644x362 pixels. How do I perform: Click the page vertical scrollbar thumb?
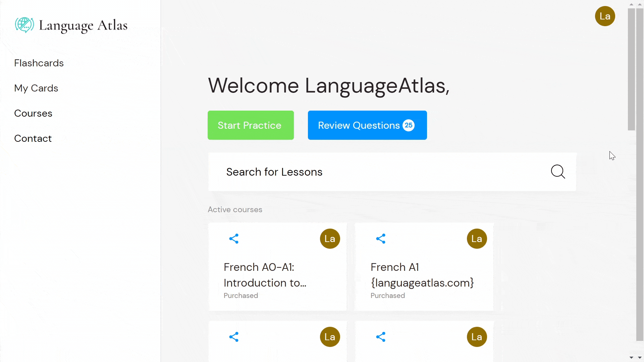[631, 69]
